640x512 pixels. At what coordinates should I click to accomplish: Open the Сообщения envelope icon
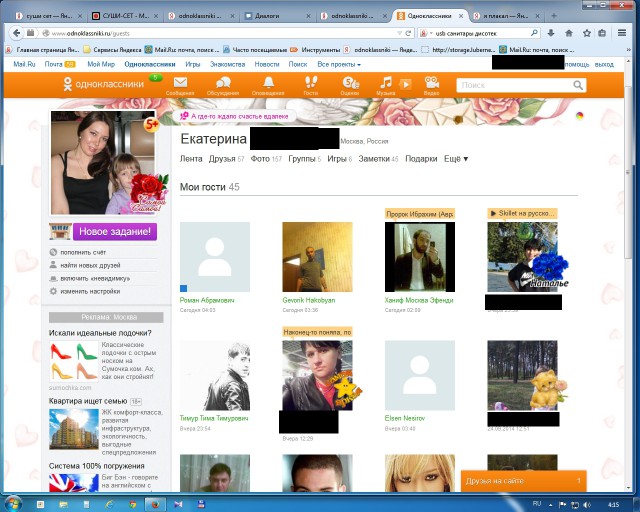[180, 83]
